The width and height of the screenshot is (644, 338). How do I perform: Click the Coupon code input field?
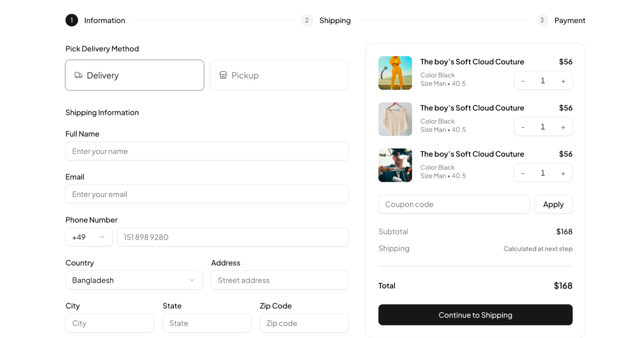pos(454,204)
